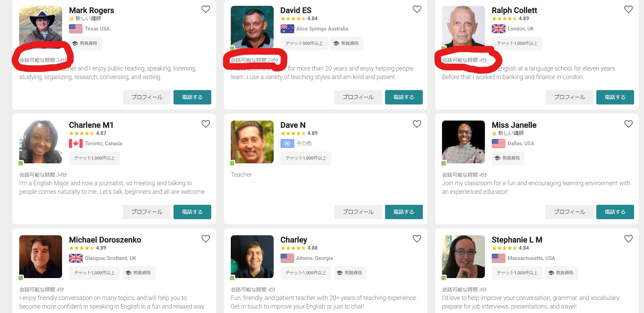644x313 pixels.
Task: Add Ralph Collett to favorites heart
Action: coord(628,9)
